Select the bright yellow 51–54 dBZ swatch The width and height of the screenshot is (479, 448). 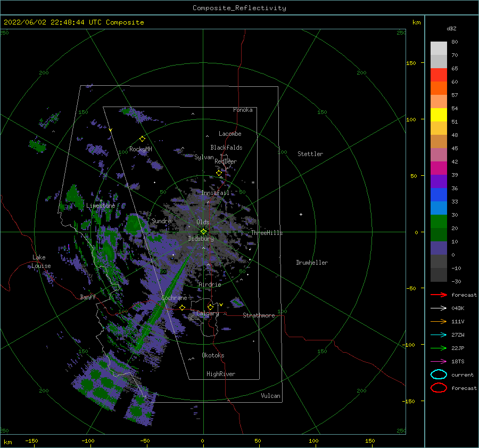click(439, 115)
